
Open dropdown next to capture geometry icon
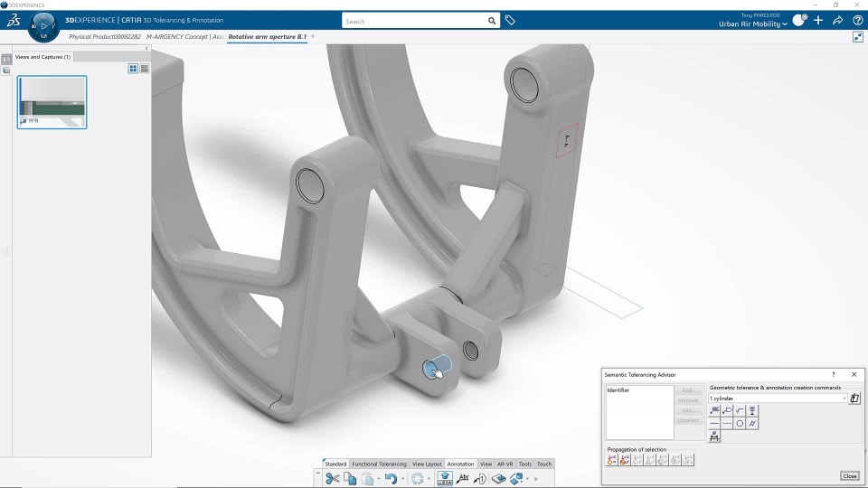[x=527, y=479]
